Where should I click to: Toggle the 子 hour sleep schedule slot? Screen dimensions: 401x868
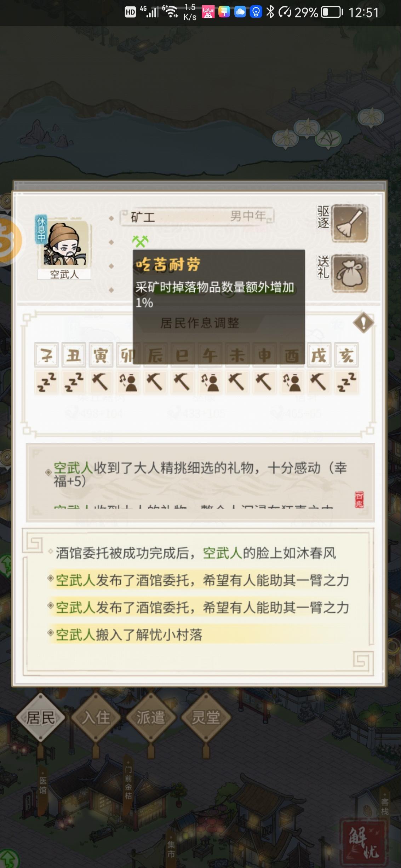[47, 383]
